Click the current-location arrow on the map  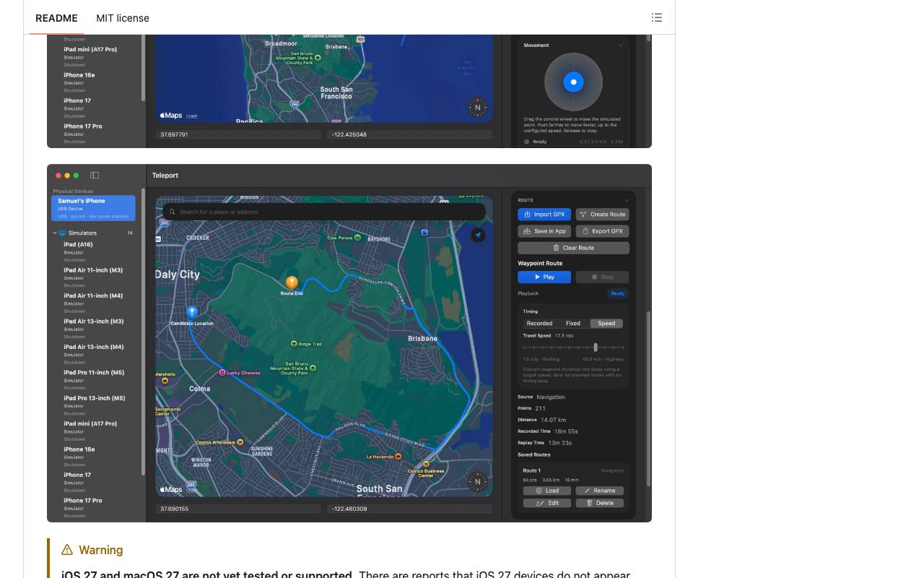[x=478, y=235]
